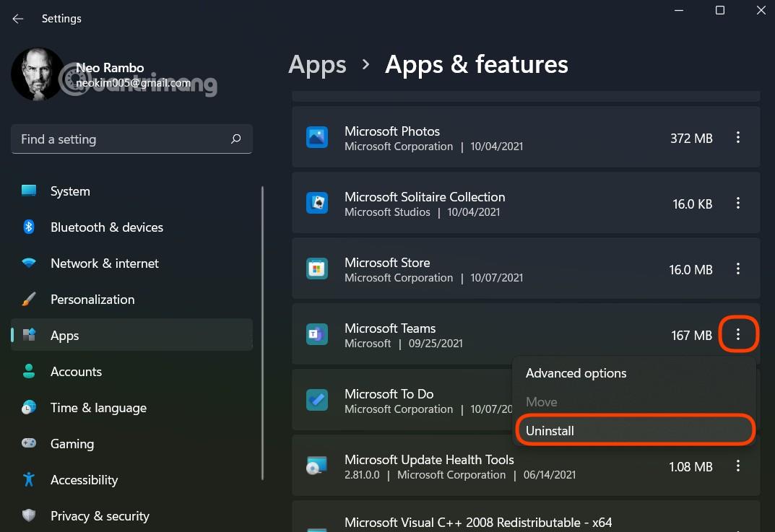
Task: Maximize the Settings window
Action: click(720, 10)
